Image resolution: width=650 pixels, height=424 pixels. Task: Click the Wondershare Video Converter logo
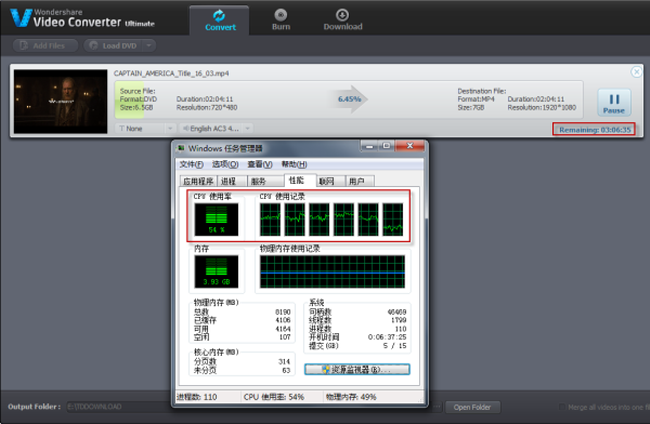[x=82, y=18]
